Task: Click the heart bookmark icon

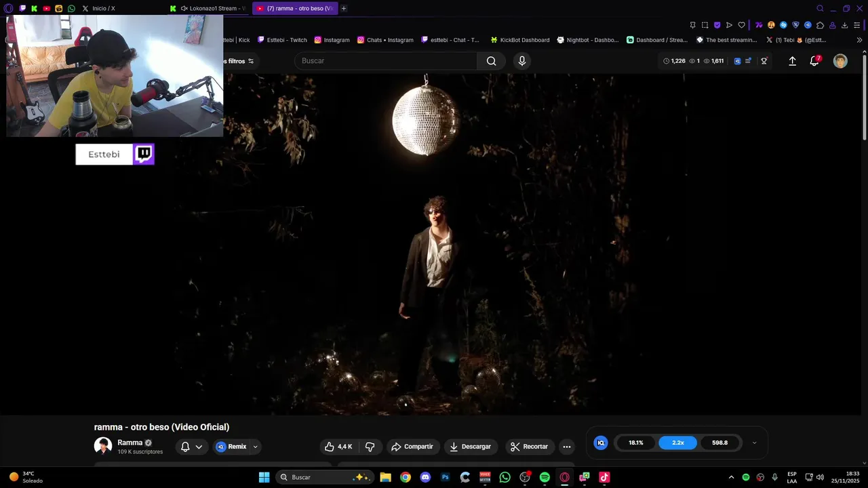Action: point(741,25)
